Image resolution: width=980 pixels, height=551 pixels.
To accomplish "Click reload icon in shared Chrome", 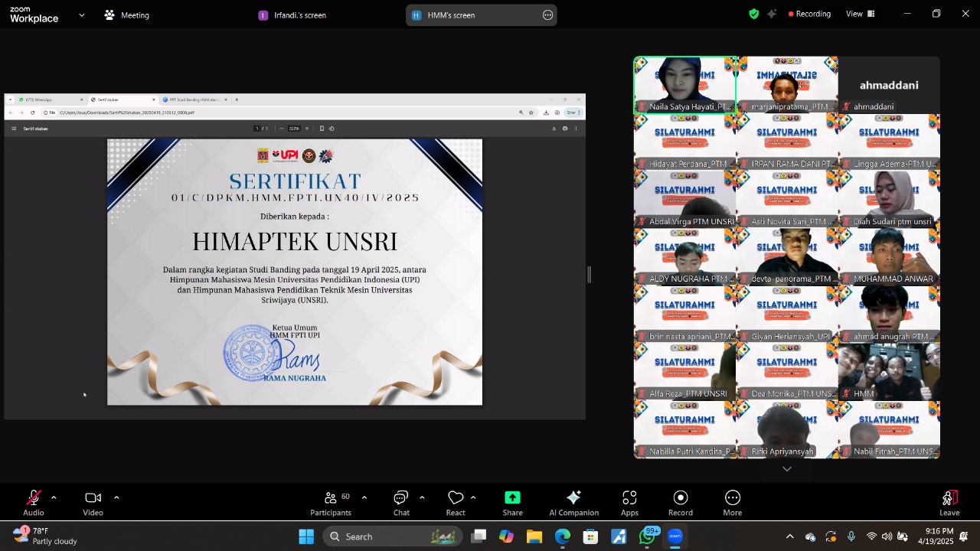I will (x=32, y=112).
